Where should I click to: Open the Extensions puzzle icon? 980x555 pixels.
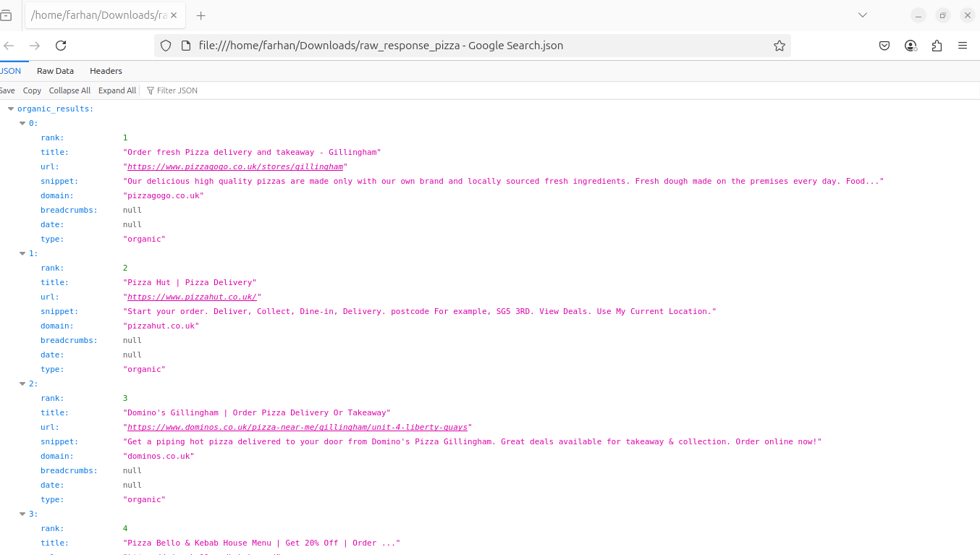937,46
